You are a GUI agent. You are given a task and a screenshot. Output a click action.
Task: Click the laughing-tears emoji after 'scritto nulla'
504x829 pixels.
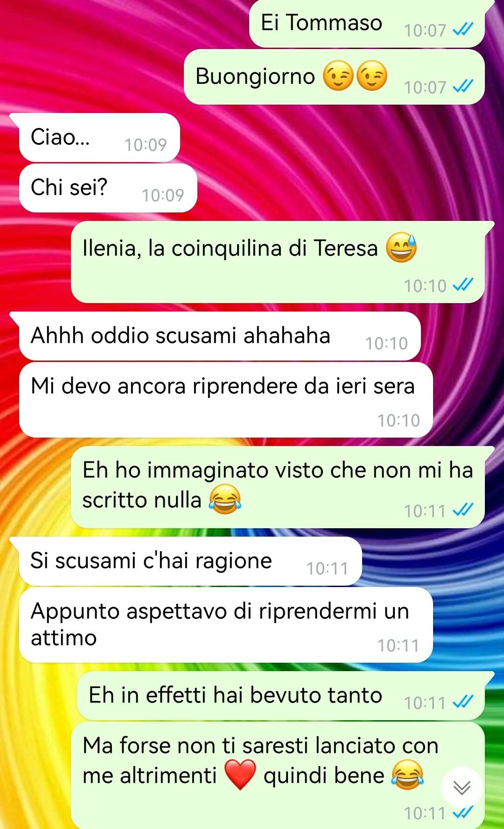pyautogui.click(x=225, y=500)
